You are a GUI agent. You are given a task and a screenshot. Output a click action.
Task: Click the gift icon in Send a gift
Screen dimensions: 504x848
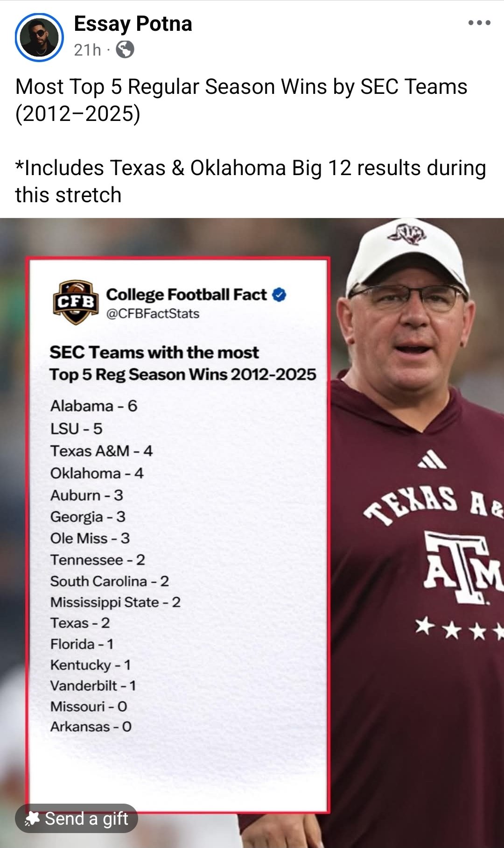32,818
